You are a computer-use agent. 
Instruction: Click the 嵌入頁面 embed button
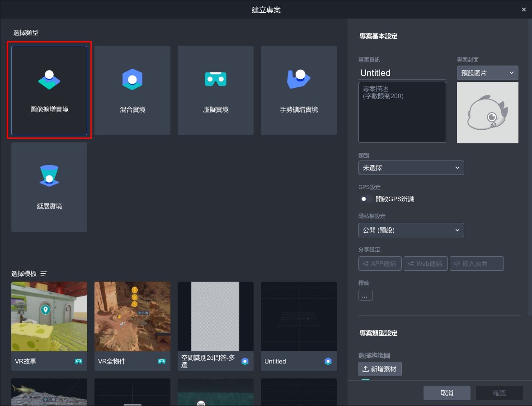[476, 264]
